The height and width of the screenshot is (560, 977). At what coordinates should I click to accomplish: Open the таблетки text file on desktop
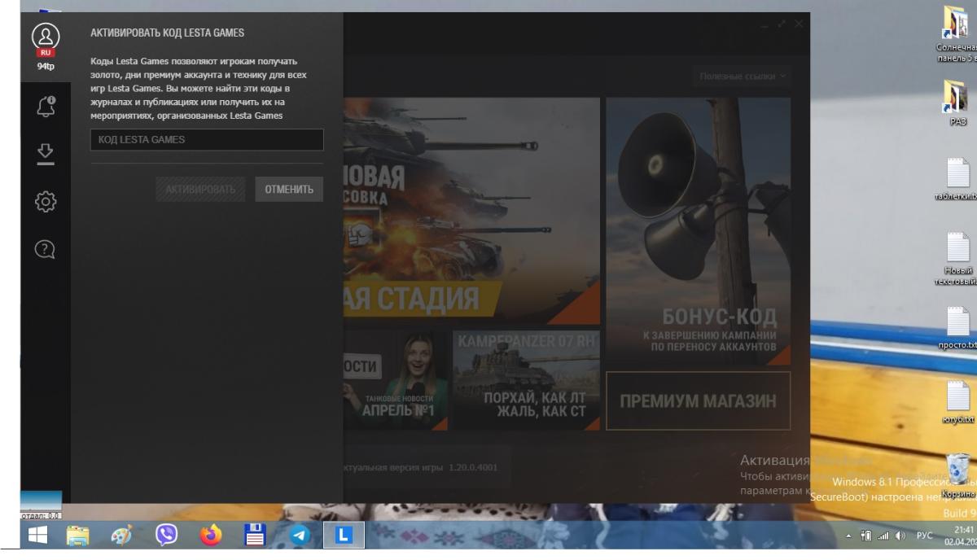957,178
